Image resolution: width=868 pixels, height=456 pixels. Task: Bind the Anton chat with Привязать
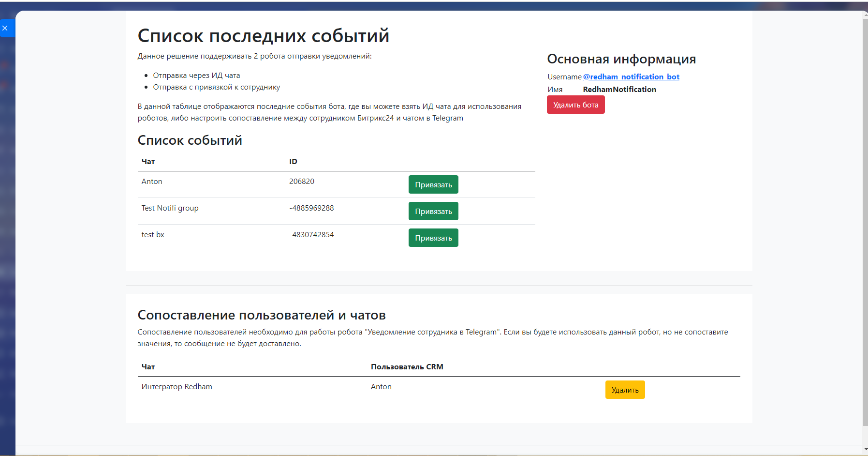click(x=433, y=184)
